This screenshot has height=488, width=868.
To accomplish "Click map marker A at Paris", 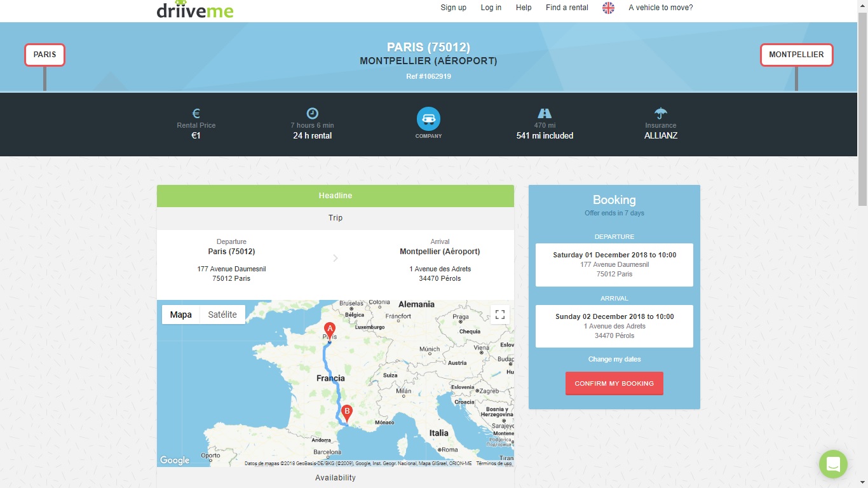I will click(x=329, y=330).
